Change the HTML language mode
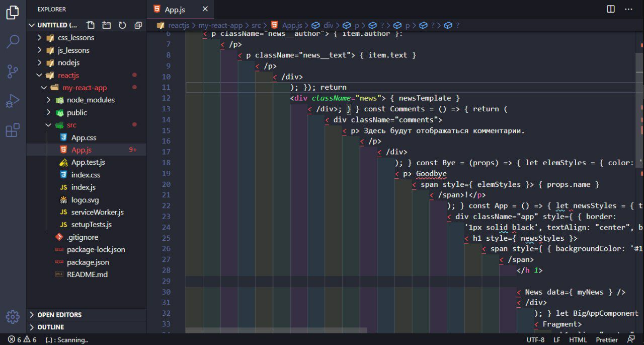This screenshot has height=345, width=644. click(578, 339)
